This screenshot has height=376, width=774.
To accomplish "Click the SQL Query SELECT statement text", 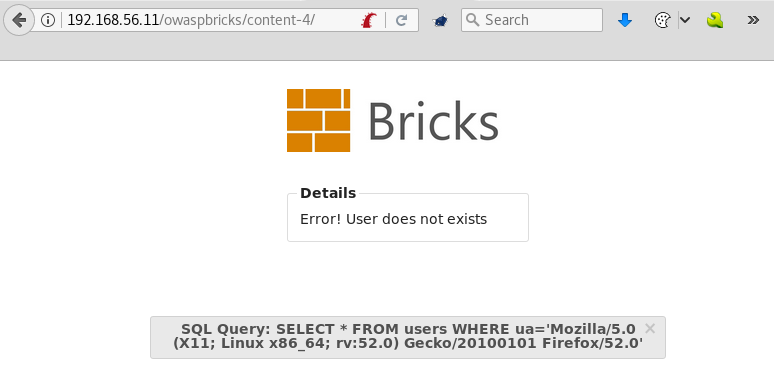I will pyautogui.click(x=408, y=337).
